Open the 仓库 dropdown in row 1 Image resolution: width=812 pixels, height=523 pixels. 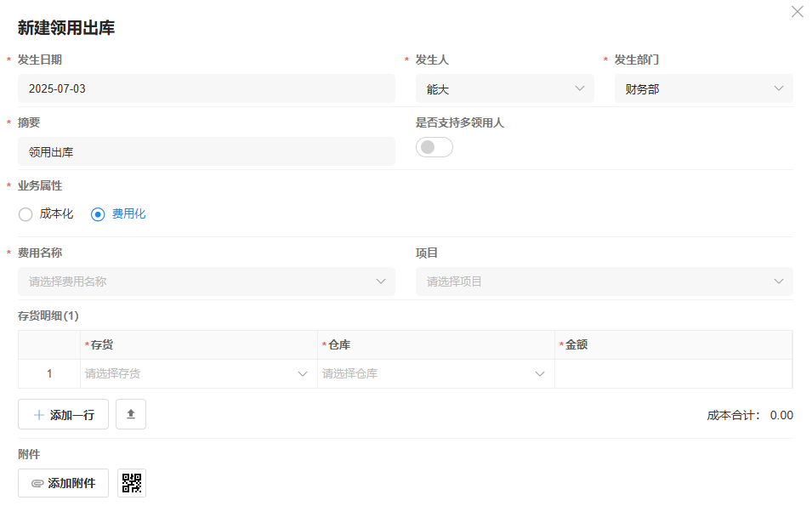click(435, 373)
